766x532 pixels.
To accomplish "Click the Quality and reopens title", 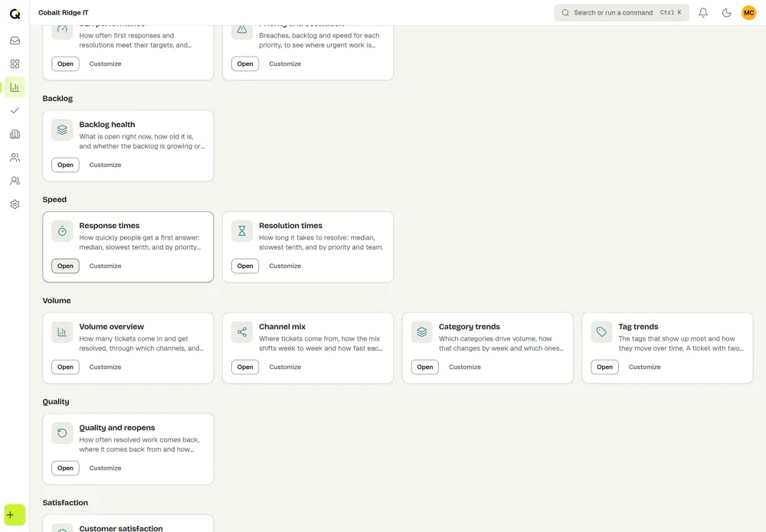I will point(117,428).
